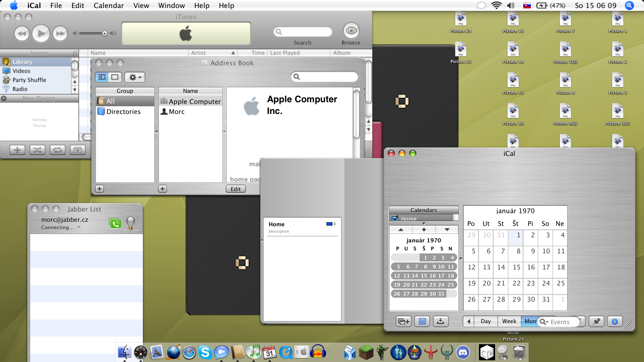This screenshot has height=362, width=644.
Task: Click the Wi-Fi status icon in the menu bar
Action: tap(496, 5)
